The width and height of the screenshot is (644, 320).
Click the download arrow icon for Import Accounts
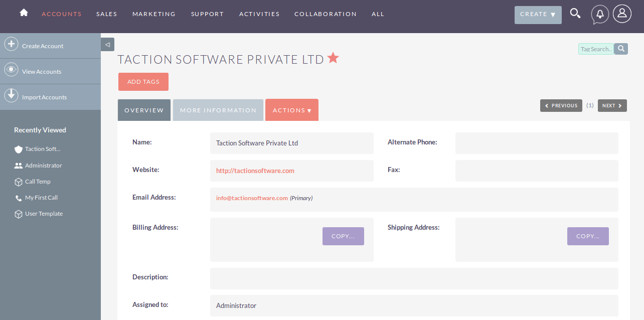pyautogui.click(x=11, y=95)
